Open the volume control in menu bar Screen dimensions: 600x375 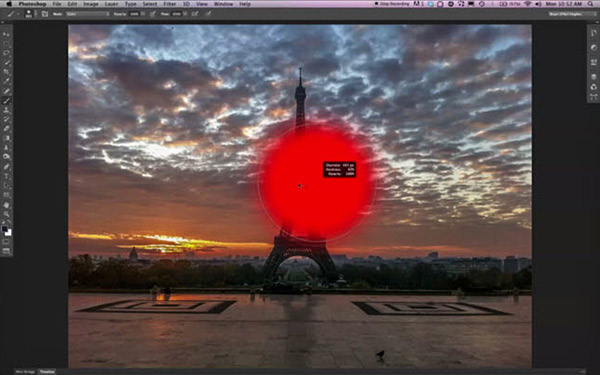coord(539,4)
